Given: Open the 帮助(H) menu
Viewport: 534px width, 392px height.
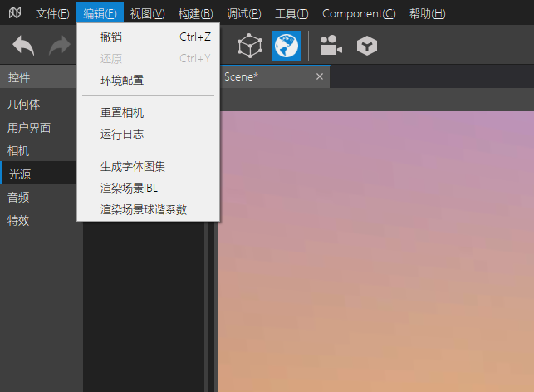Looking at the screenshot, I should click(427, 13).
